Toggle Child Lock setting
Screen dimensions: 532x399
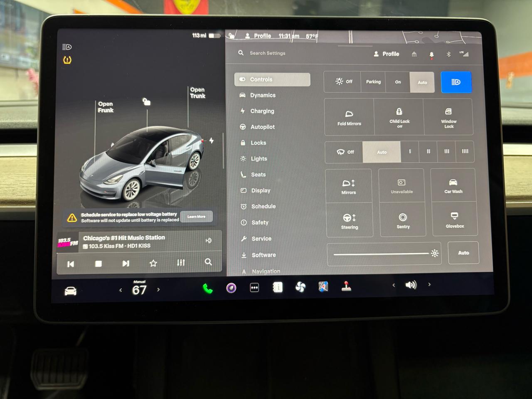tap(399, 117)
